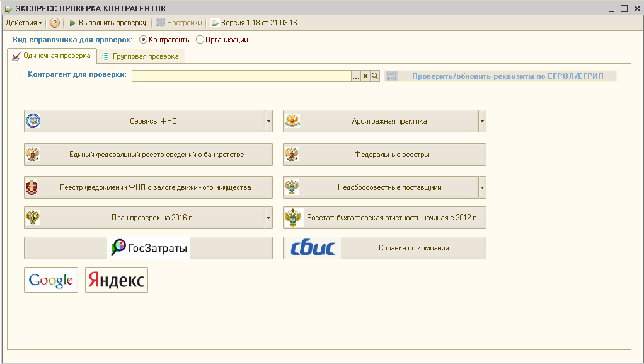644x364 pixels.
Task: Search with the Яндекс button
Action: pyautogui.click(x=117, y=280)
